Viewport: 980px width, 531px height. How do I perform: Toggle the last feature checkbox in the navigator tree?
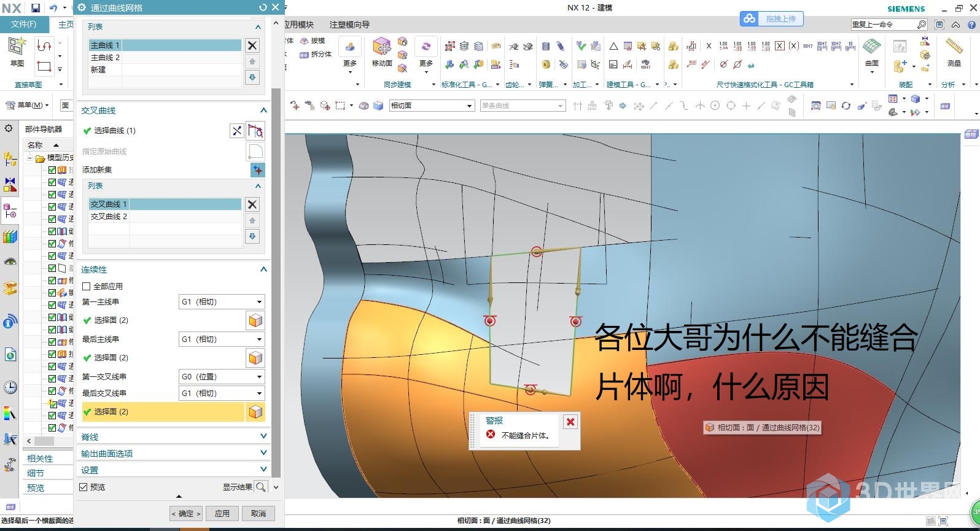click(x=52, y=427)
